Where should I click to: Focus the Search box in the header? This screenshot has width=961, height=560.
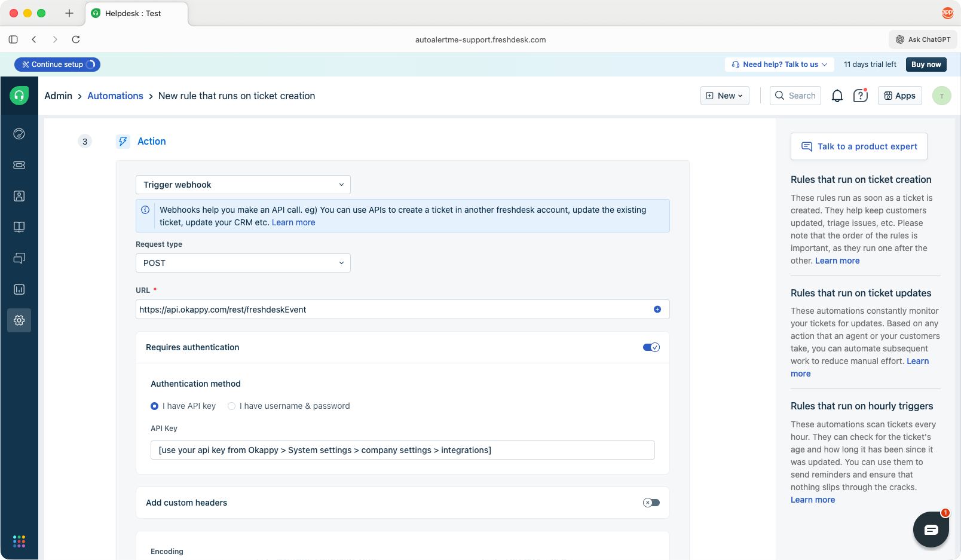click(795, 96)
